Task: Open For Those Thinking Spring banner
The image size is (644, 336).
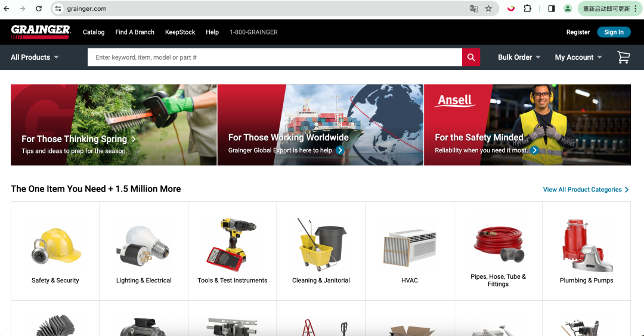Action: [114, 125]
